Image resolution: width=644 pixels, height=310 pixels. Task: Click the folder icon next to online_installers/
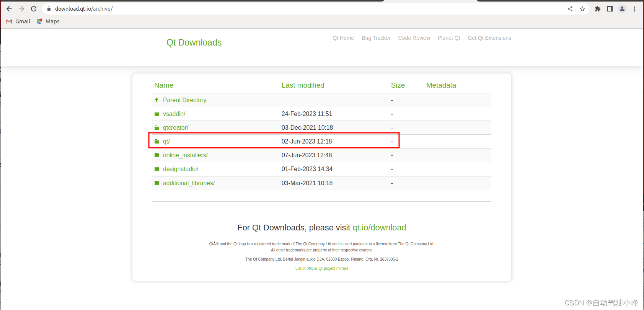(x=157, y=155)
